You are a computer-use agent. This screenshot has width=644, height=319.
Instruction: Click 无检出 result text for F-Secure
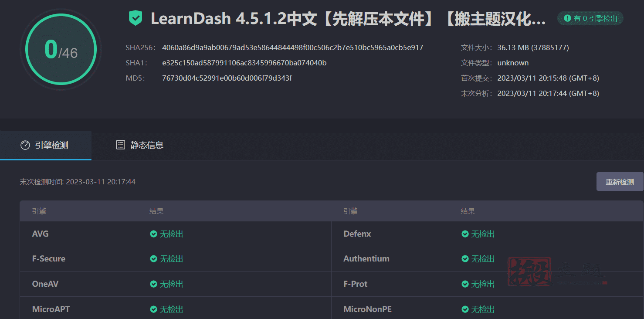pos(172,259)
